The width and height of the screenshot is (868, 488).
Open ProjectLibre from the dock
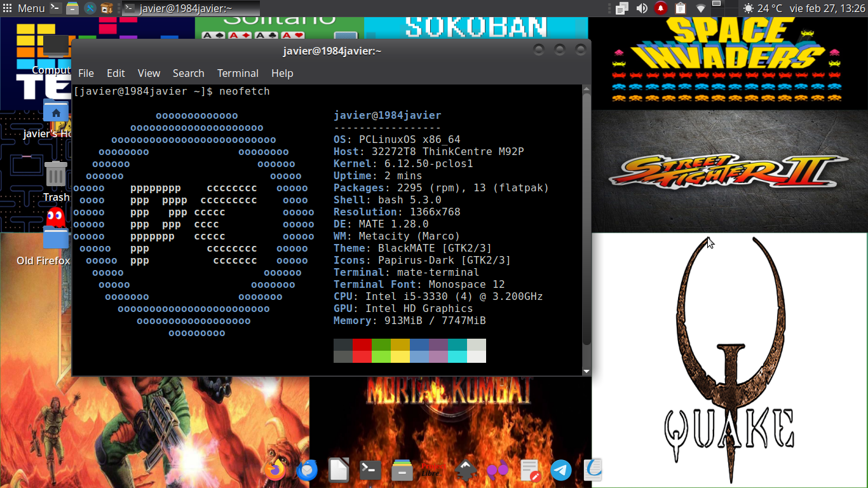[x=434, y=470]
